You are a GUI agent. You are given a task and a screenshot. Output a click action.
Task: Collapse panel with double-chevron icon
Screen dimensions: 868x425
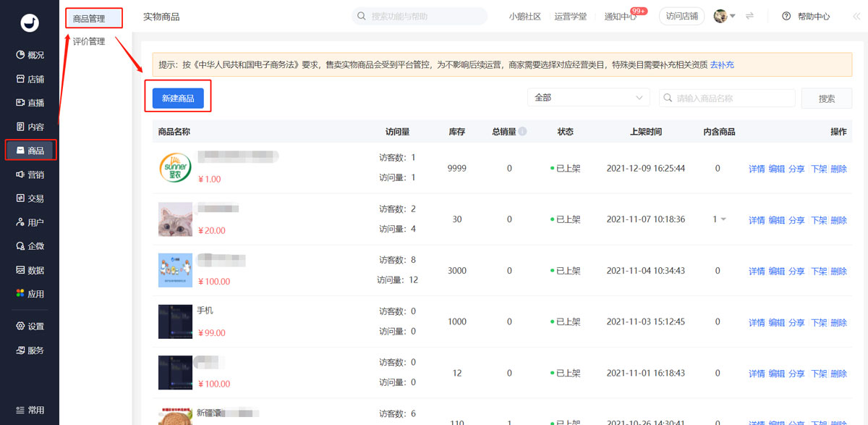coord(856,16)
